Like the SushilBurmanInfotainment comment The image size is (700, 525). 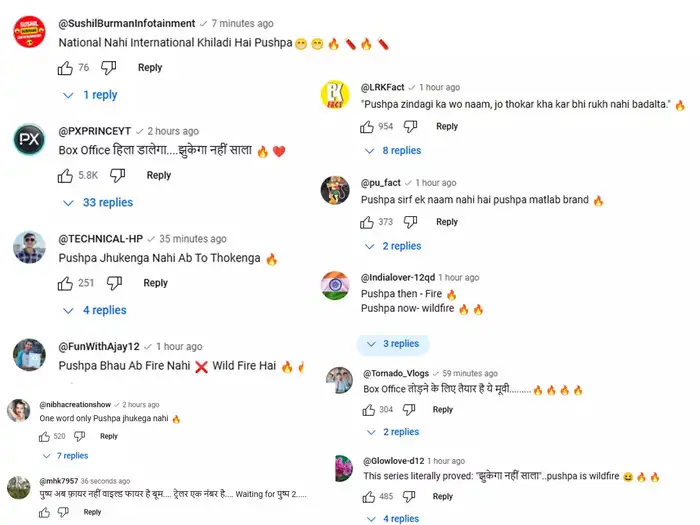[x=65, y=68]
